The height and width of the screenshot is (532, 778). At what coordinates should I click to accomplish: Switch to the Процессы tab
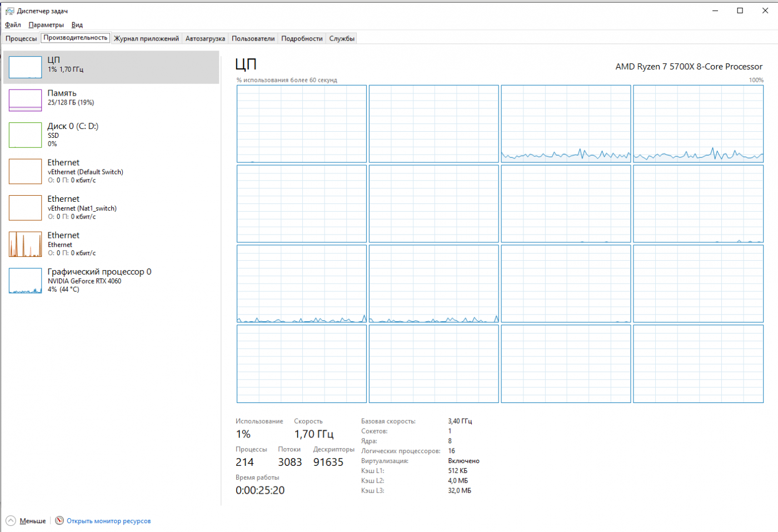[x=21, y=38]
